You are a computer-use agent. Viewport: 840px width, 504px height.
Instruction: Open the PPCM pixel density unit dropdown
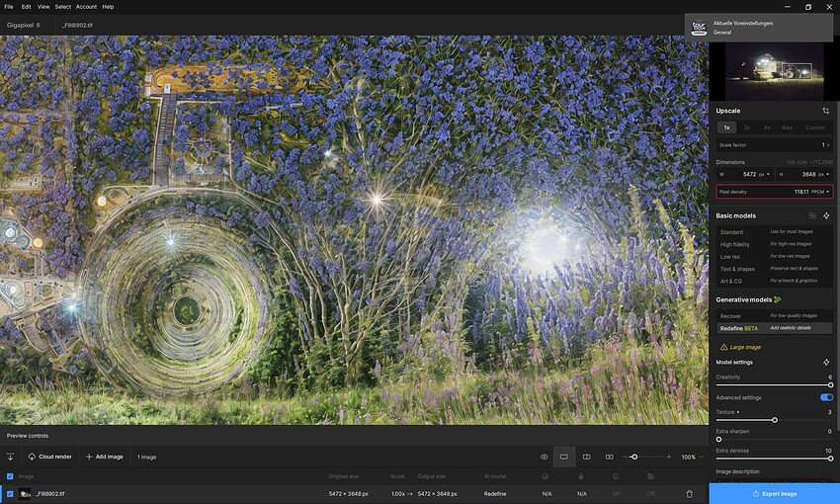point(820,192)
